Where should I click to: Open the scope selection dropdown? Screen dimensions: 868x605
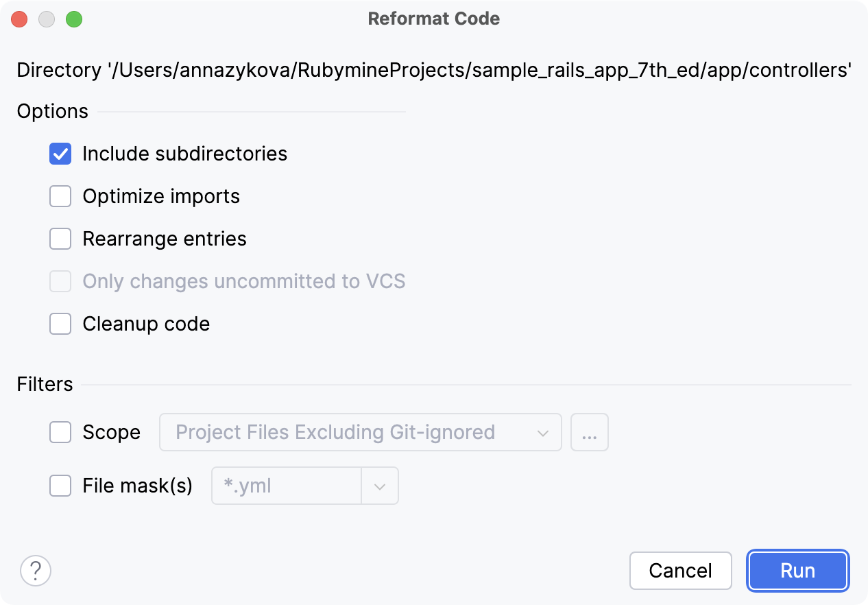pos(544,432)
